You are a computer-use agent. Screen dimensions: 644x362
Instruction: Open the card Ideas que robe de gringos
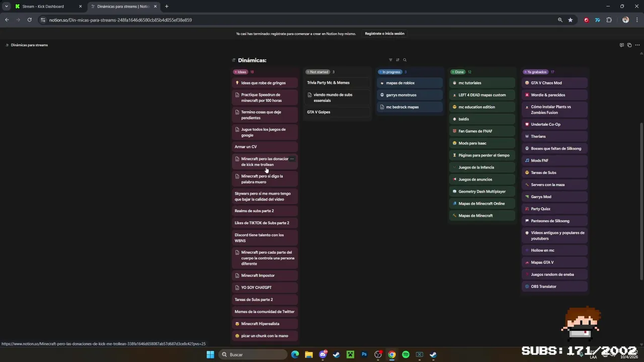tap(265, 83)
